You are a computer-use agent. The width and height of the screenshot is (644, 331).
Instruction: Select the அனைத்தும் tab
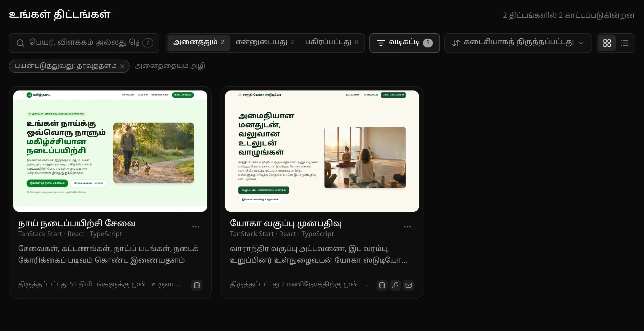[x=198, y=43]
